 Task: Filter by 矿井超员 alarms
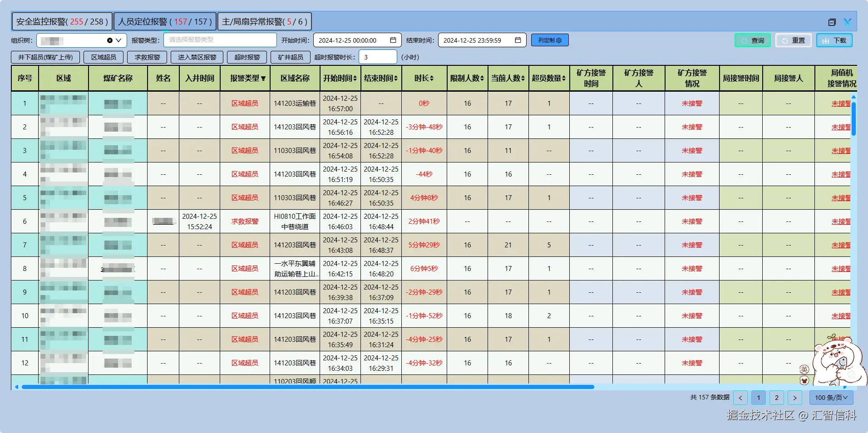pyautogui.click(x=291, y=57)
